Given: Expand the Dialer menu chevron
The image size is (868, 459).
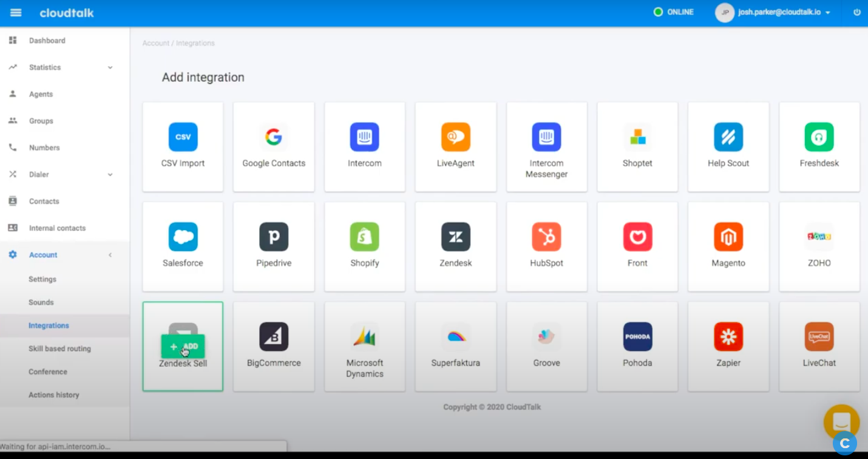Looking at the screenshot, I should (110, 174).
